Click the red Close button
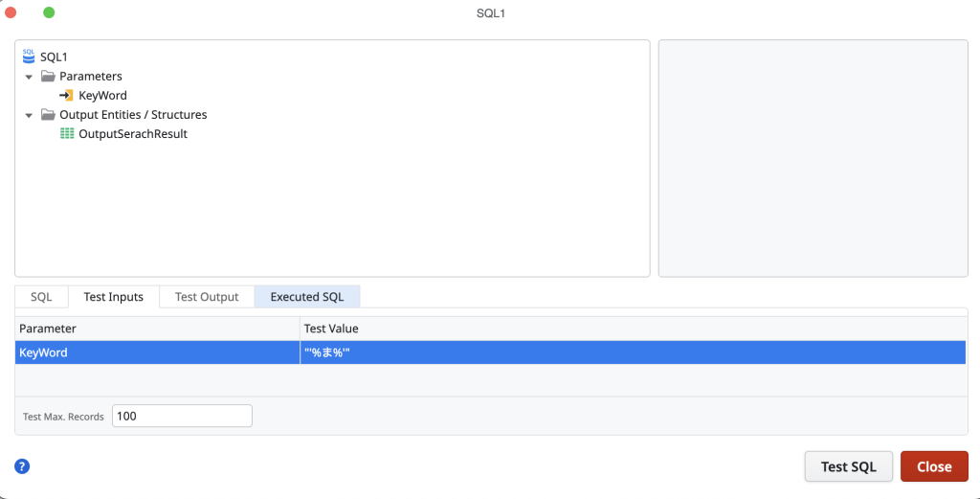The width and height of the screenshot is (980, 499). pos(933,466)
